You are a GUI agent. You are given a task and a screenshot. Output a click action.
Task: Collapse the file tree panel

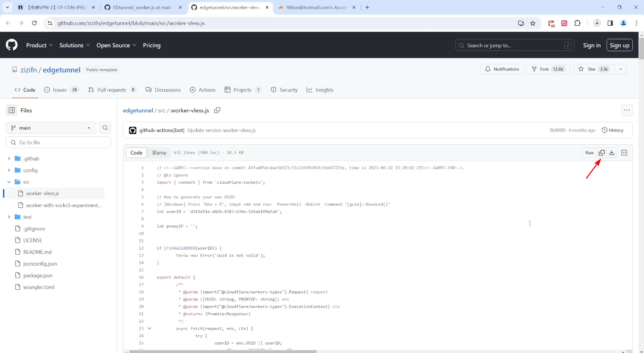click(12, 110)
